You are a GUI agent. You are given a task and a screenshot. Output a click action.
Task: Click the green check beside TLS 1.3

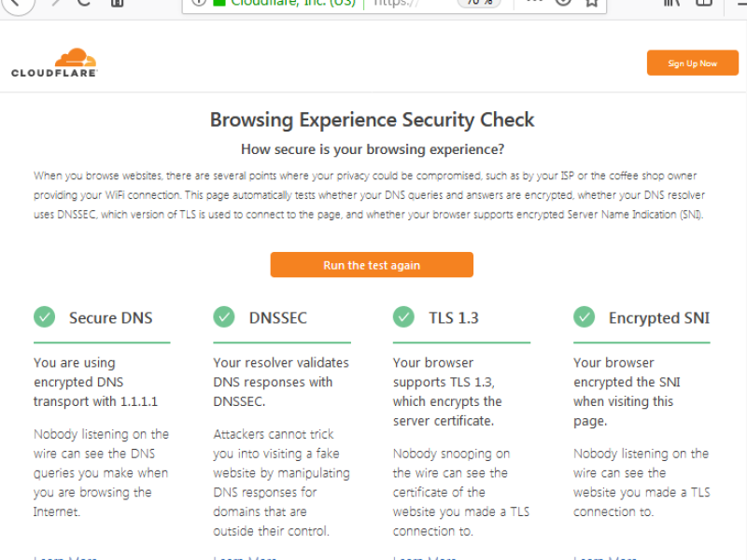pyautogui.click(x=403, y=316)
